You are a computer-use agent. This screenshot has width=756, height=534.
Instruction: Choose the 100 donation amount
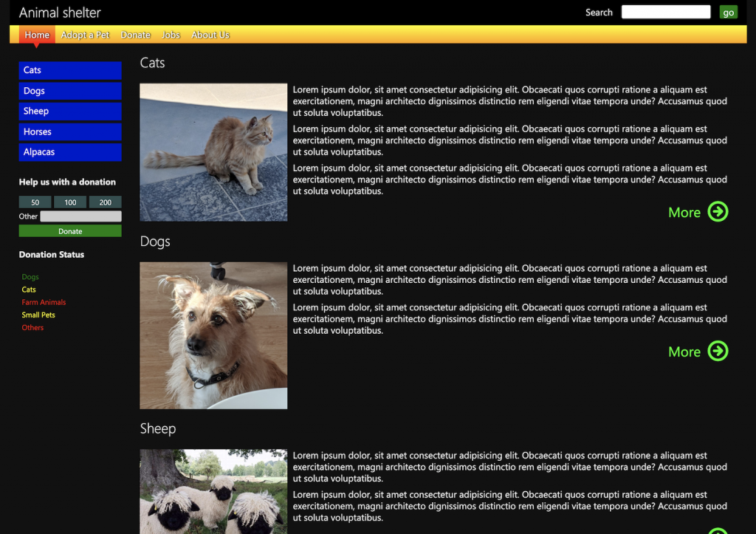(x=70, y=202)
